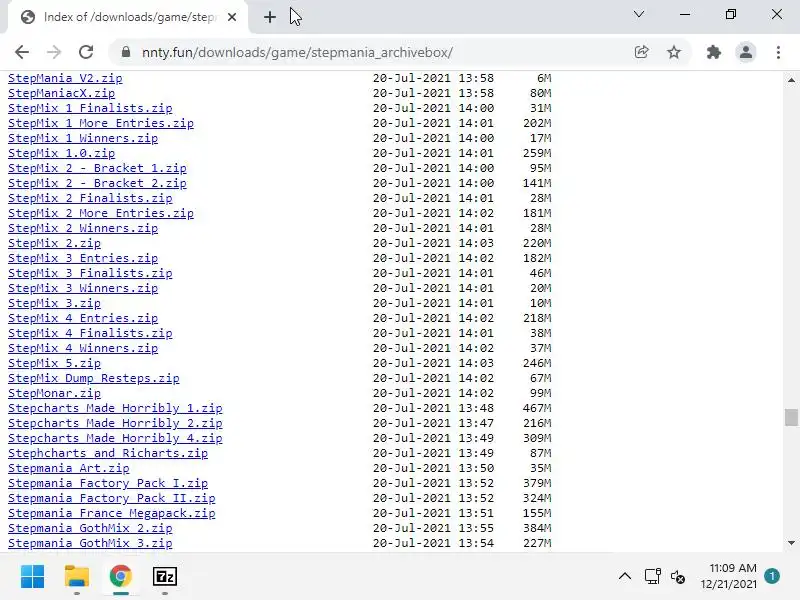Screen dimensions: 800x600
Task: Click StepMix 2 More Entries.zip
Action: [x=101, y=213]
